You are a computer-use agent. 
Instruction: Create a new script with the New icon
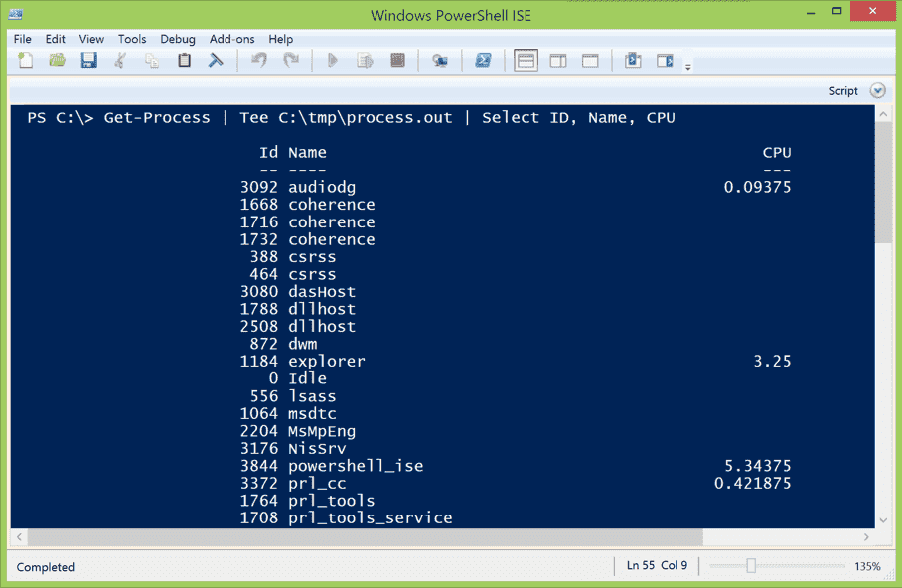coord(25,60)
